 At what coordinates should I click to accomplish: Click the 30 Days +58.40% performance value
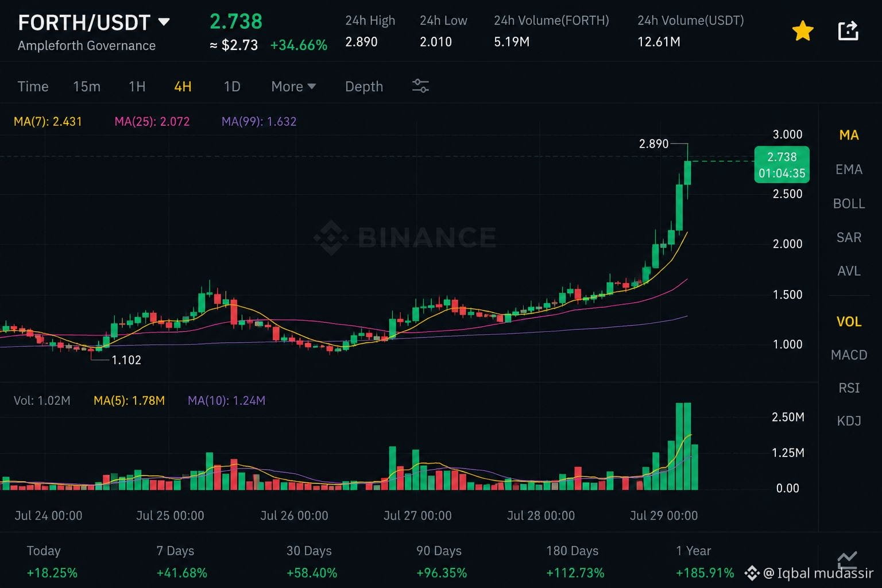311,573
